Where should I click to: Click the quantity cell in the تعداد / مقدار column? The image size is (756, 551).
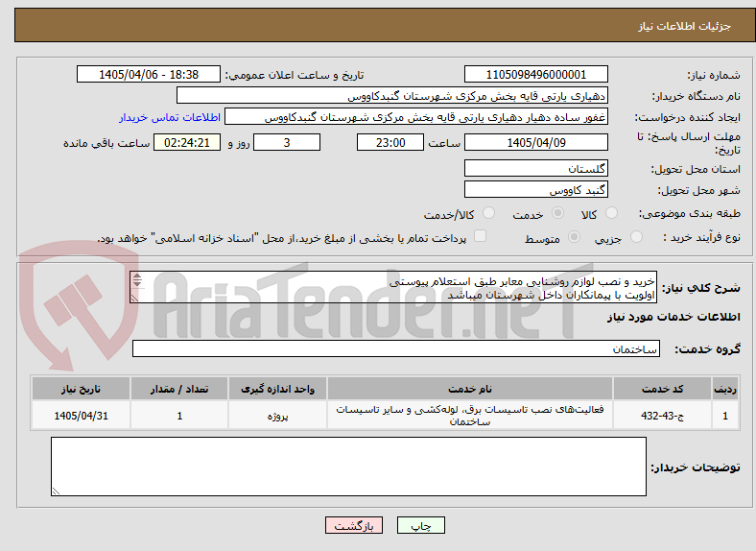click(179, 416)
